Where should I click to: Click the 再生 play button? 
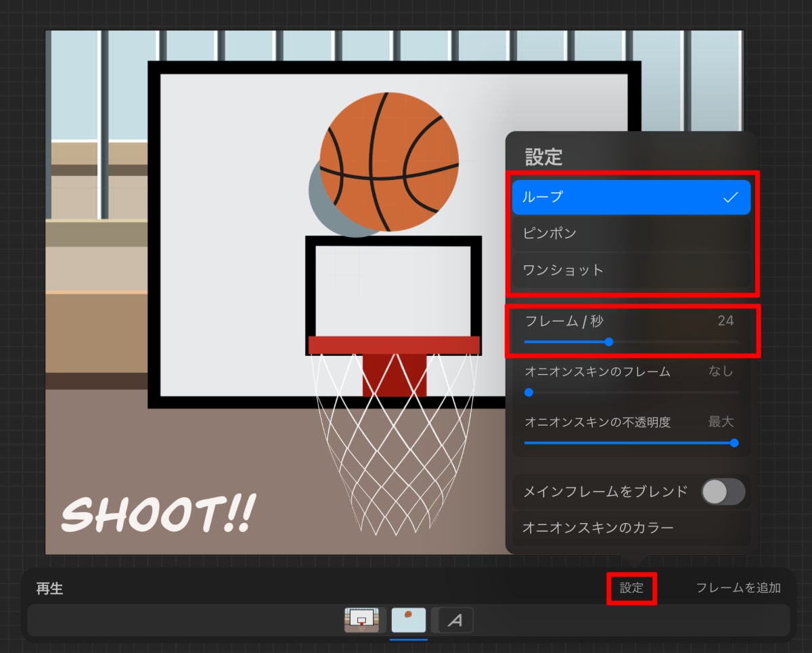pos(49,589)
